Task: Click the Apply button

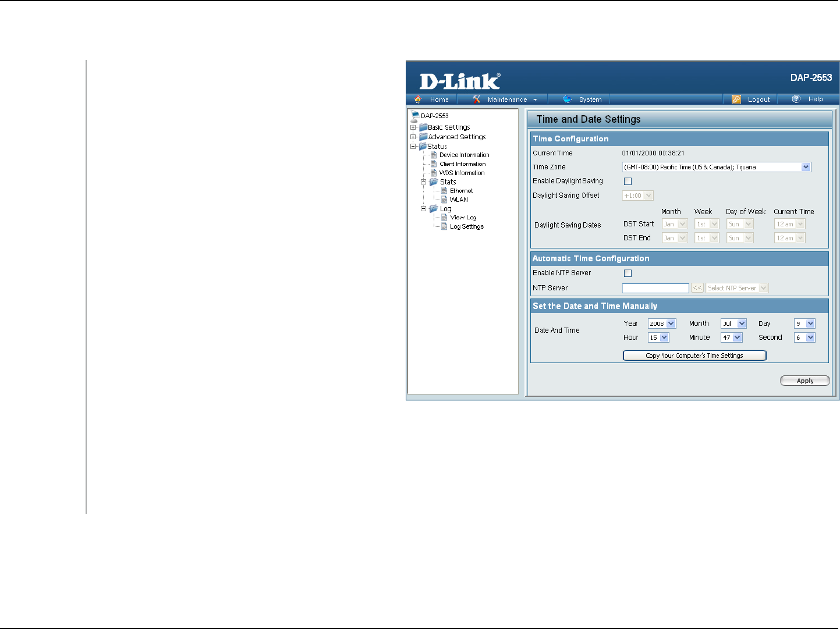Action: point(805,381)
